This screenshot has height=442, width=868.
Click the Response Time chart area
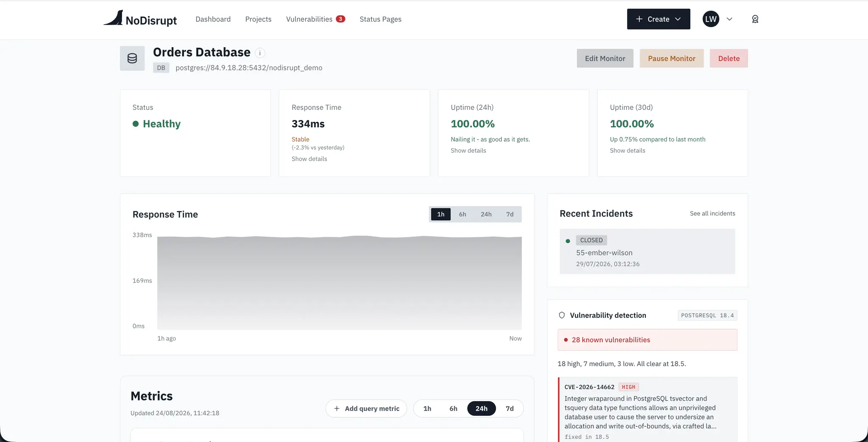pyautogui.click(x=339, y=283)
